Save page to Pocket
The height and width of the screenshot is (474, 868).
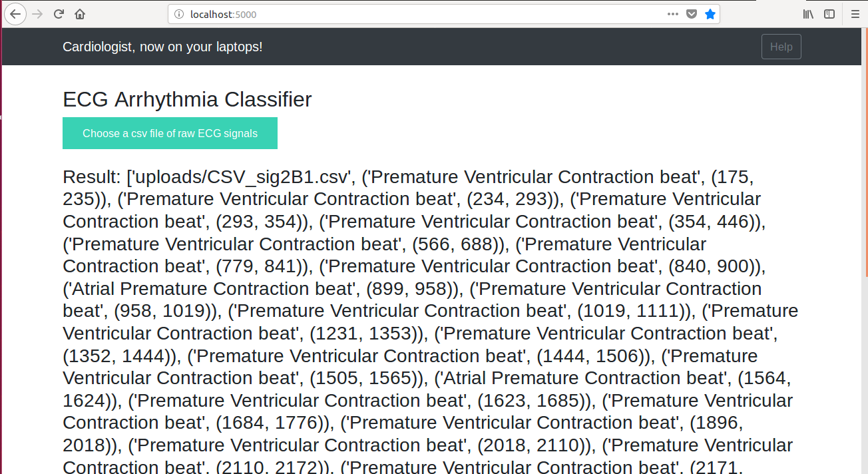tap(692, 14)
